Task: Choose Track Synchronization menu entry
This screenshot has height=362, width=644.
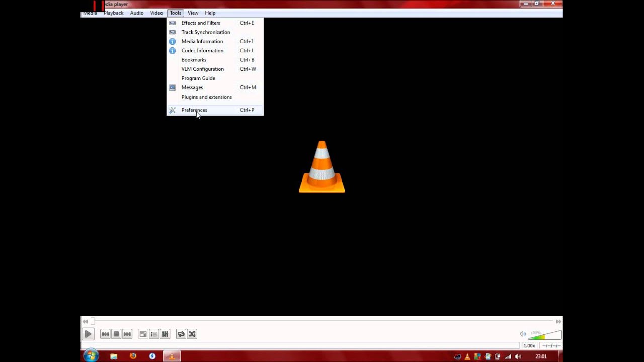Action: tap(215, 32)
